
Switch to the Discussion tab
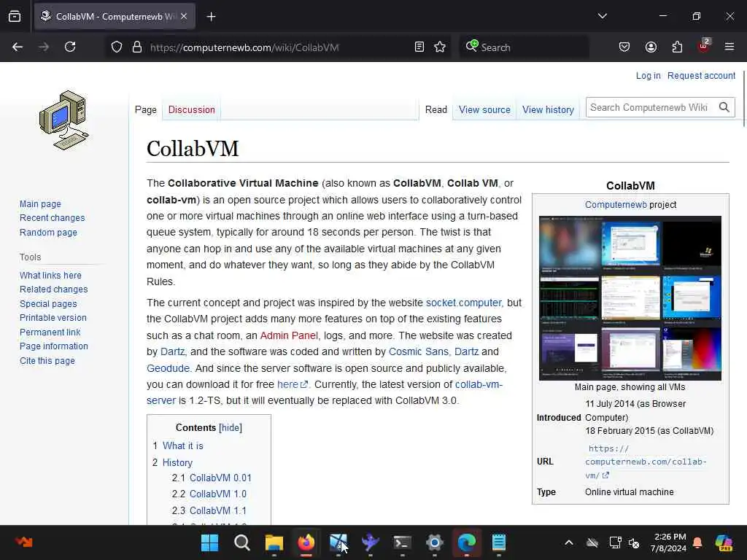tap(192, 109)
